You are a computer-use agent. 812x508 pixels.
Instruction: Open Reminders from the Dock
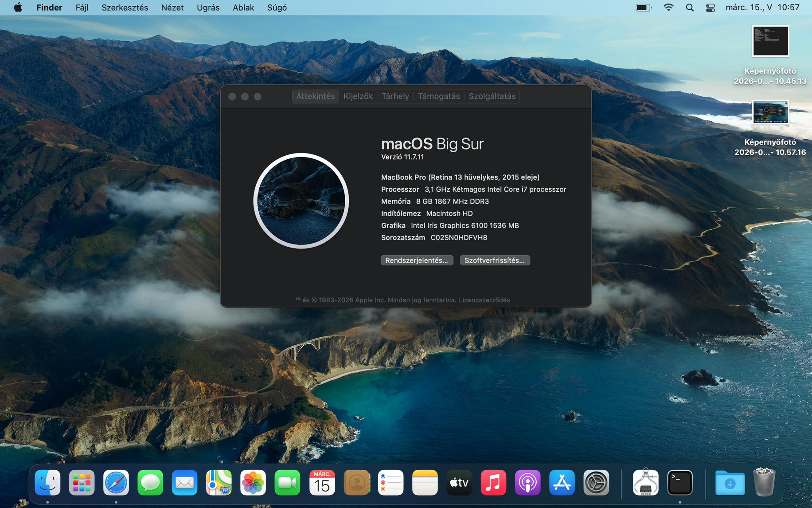coord(390,482)
